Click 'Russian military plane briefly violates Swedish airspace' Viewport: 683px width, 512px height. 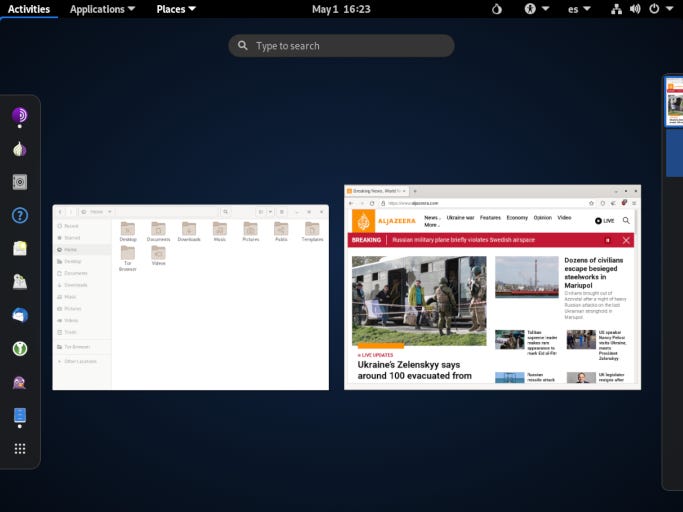point(463,240)
